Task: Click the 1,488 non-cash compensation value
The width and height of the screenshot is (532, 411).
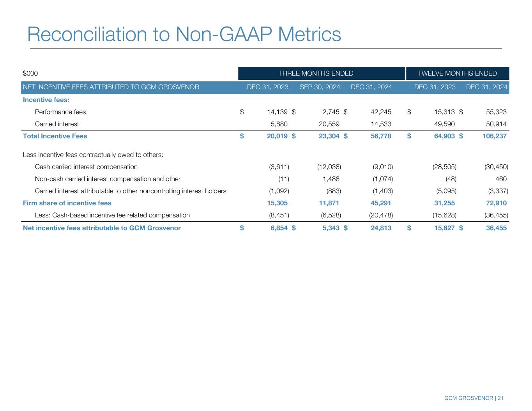Action: [331, 179]
